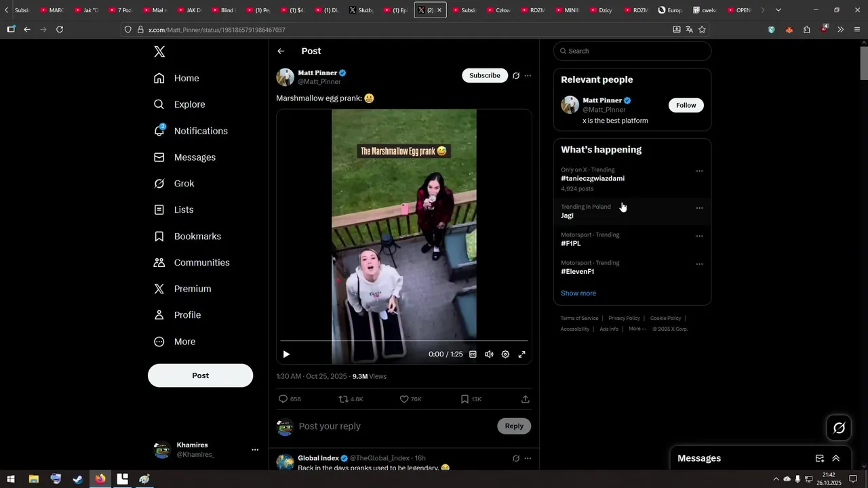Click the Grok icon beside Subscribe

coord(516,76)
